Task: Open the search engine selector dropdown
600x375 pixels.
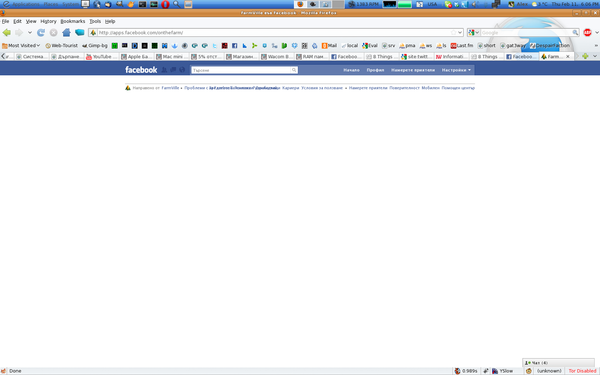Action: point(473,33)
